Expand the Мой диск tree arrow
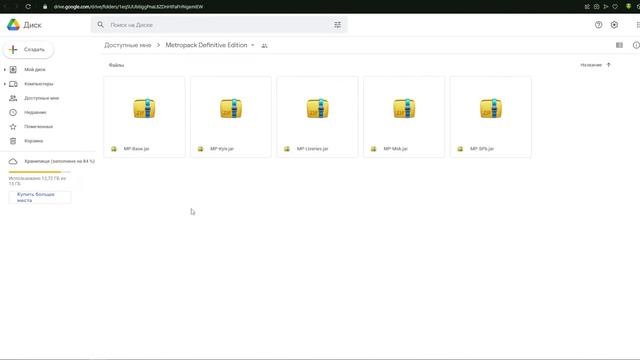 pos(4,69)
